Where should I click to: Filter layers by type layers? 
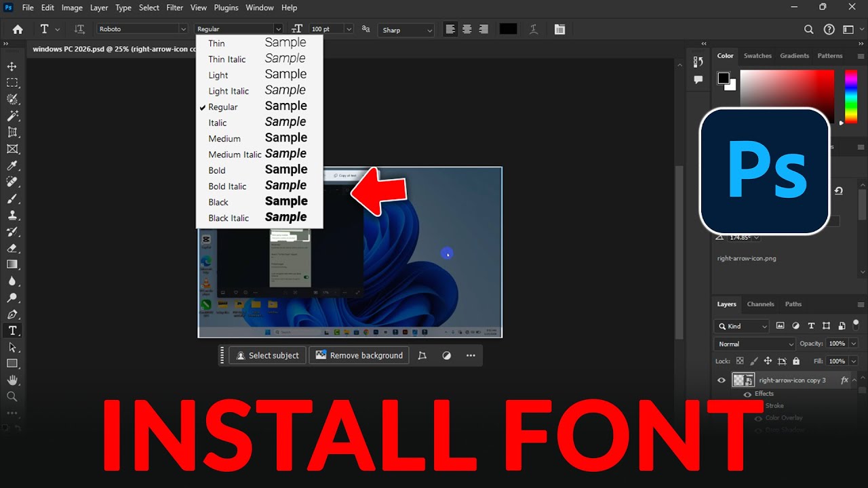pos(811,326)
